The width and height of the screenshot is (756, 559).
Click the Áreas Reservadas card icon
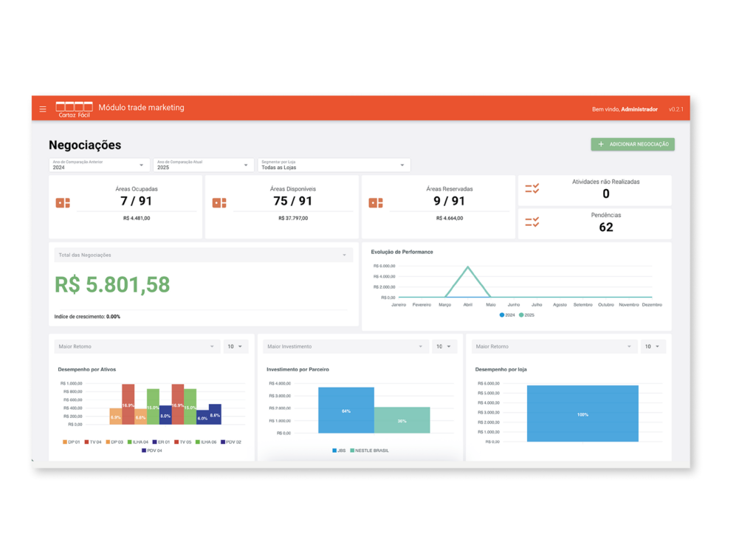pos(376,203)
